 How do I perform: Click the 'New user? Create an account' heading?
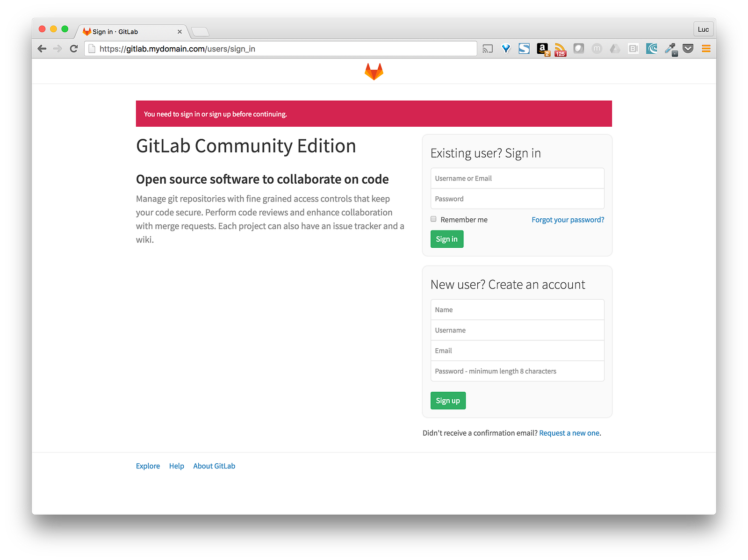point(508,285)
